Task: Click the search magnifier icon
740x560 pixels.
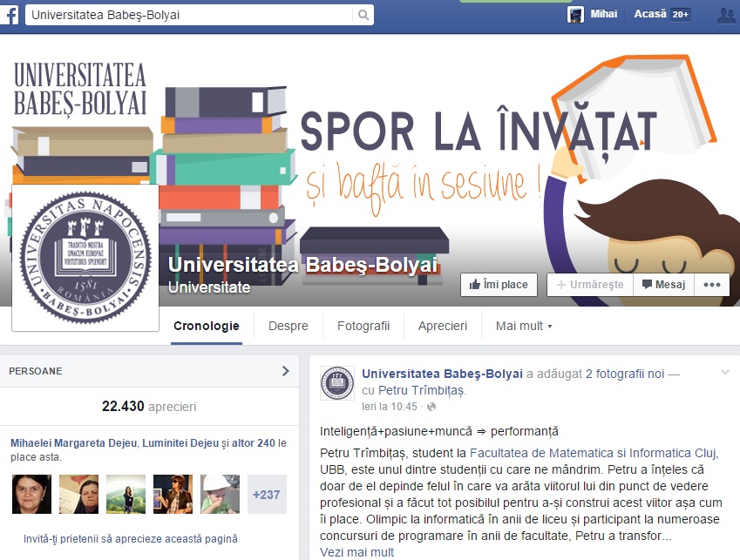Action: tap(363, 15)
